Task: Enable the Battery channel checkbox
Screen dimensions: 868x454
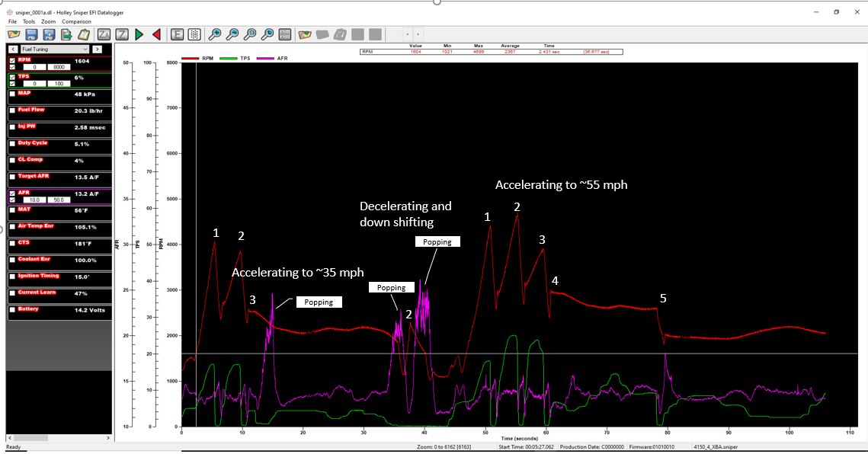Action: (12, 309)
